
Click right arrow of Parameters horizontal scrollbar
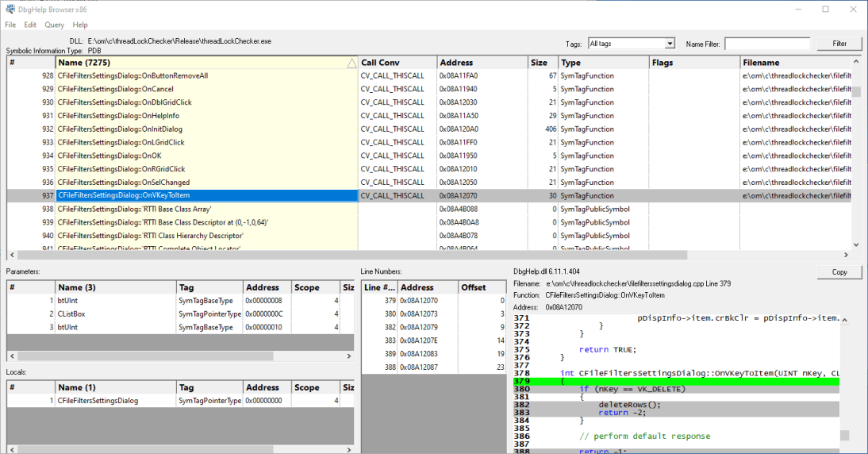tap(349, 356)
